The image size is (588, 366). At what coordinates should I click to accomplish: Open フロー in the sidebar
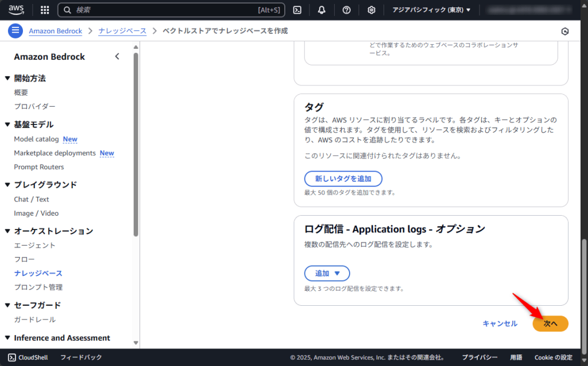tap(24, 259)
